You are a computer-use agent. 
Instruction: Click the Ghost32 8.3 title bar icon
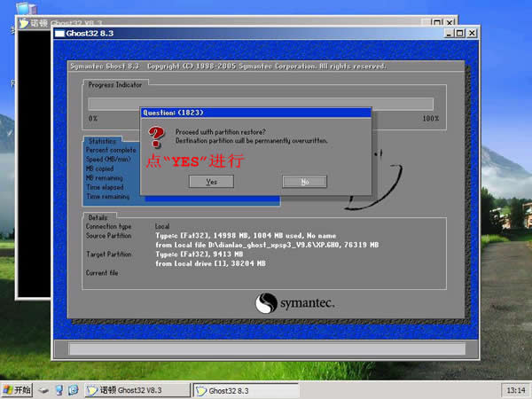(59, 34)
